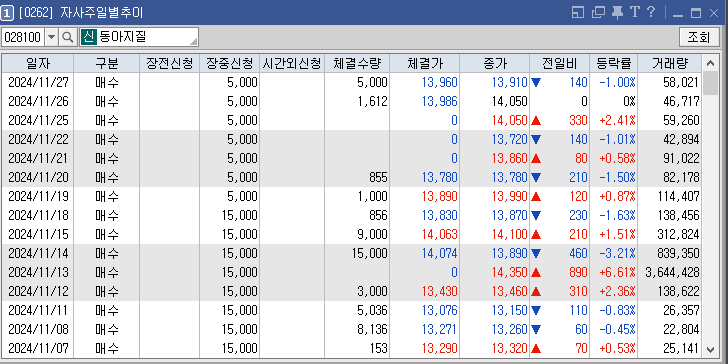The height and width of the screenshot is (364, 728).
Task: Click the 13,986 execution price cell
Action: [424, 101]
